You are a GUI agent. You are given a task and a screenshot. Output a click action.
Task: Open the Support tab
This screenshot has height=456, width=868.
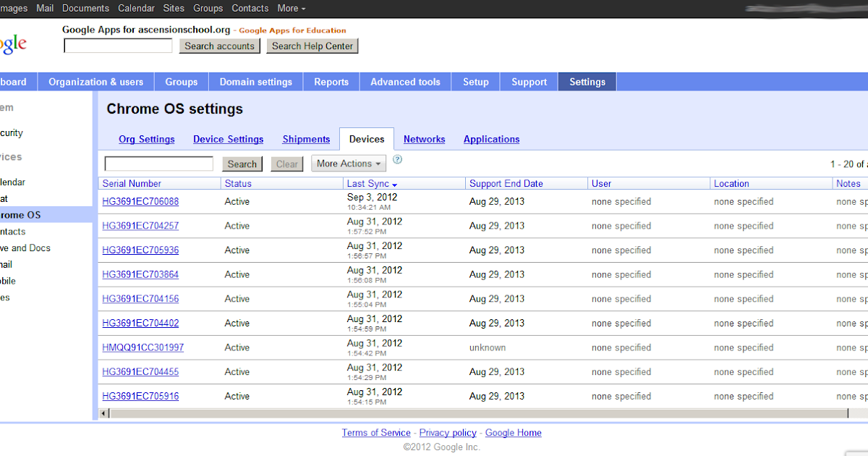tap(529, 82)
